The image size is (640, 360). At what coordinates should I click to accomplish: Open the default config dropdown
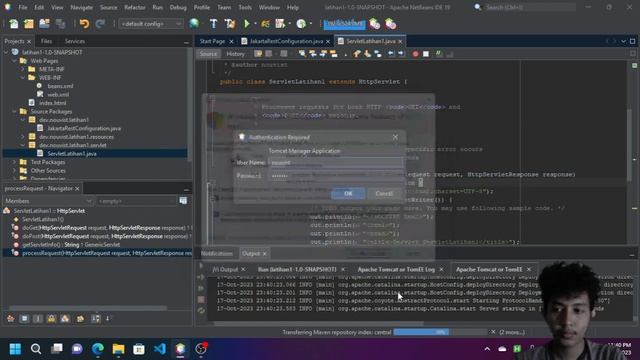151,24
